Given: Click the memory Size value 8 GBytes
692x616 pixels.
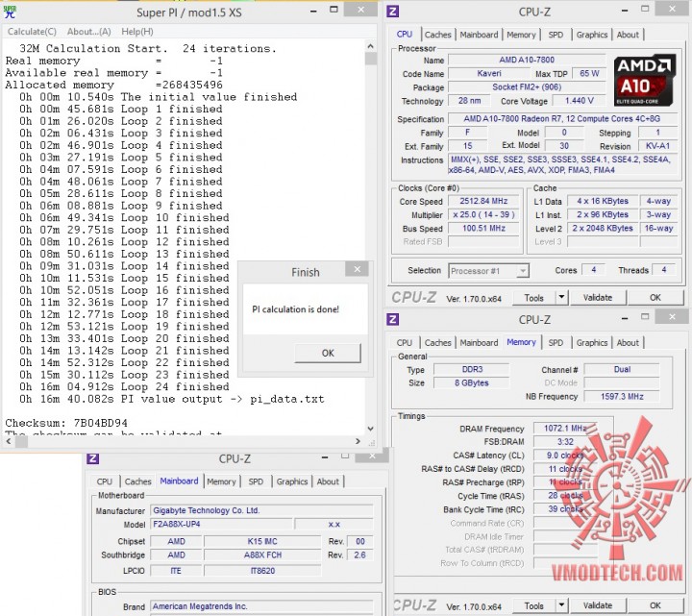Looking at the screenshot, I should 472,382.
